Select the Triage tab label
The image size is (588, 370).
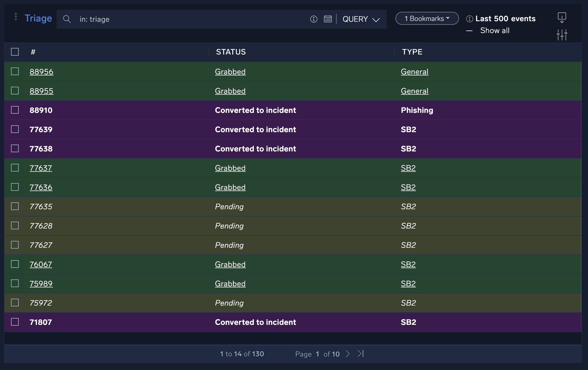38,18
